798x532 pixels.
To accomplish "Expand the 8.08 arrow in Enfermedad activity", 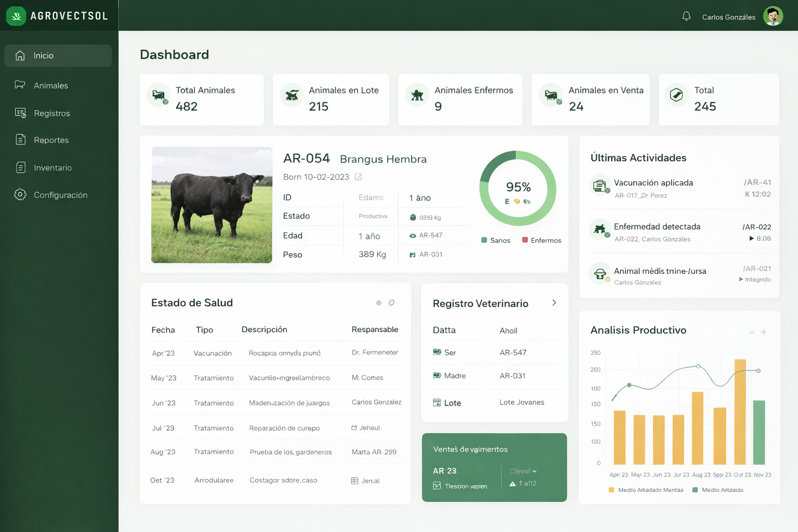I will pyautogui.click(x=752, y=238).
